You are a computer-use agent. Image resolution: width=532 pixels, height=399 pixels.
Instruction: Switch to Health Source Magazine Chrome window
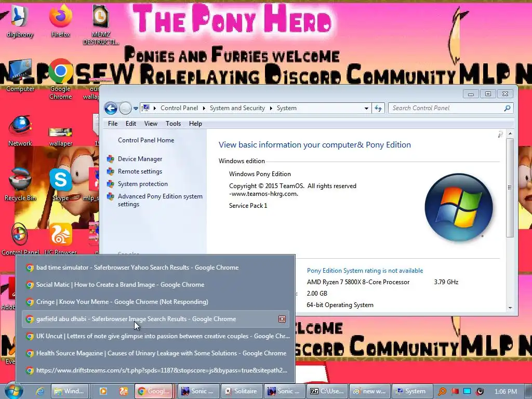[x=155, y=353]
